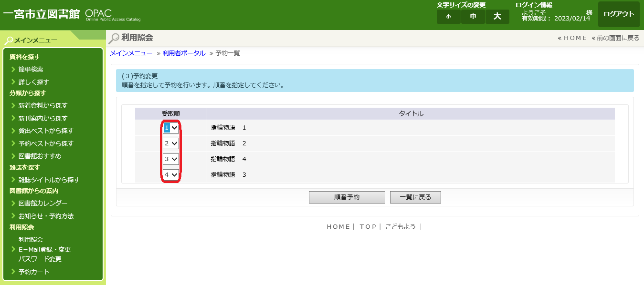Click the magnifier icon beside 利用照会 heading
The height and width of the screenshot is (285, 644).
coord(115,38)
